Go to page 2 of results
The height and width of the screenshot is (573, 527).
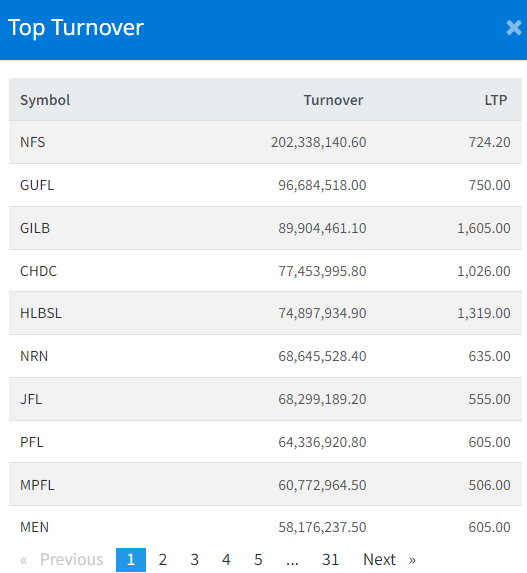click(x=163, y=559)
